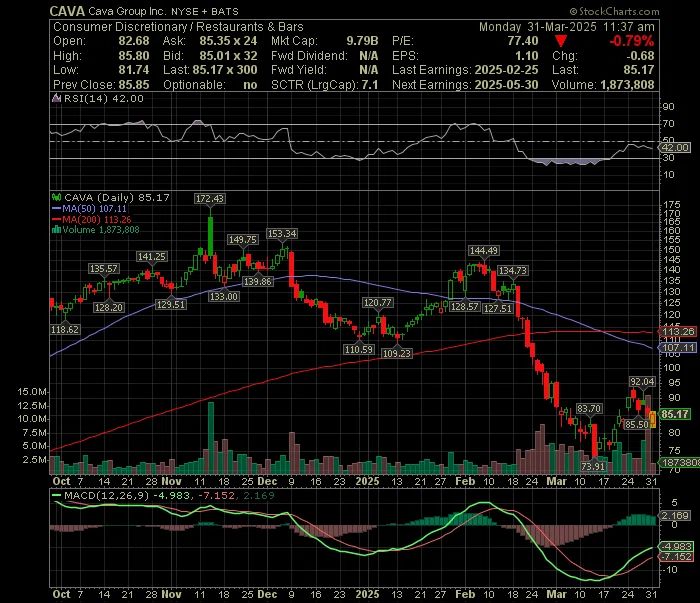
Task: Click the 73.91 low price label
Action: point(593,467)
